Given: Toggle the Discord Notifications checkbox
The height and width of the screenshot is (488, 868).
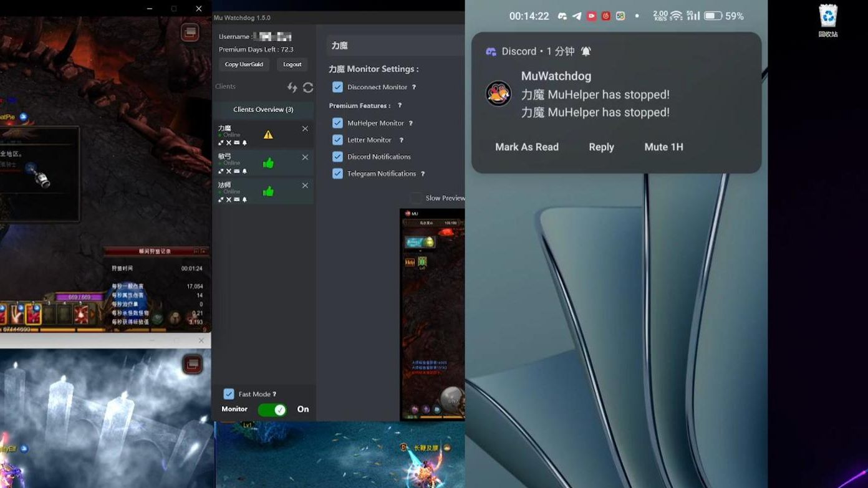Looking at the screenshot, I should [x=337, y=157].
